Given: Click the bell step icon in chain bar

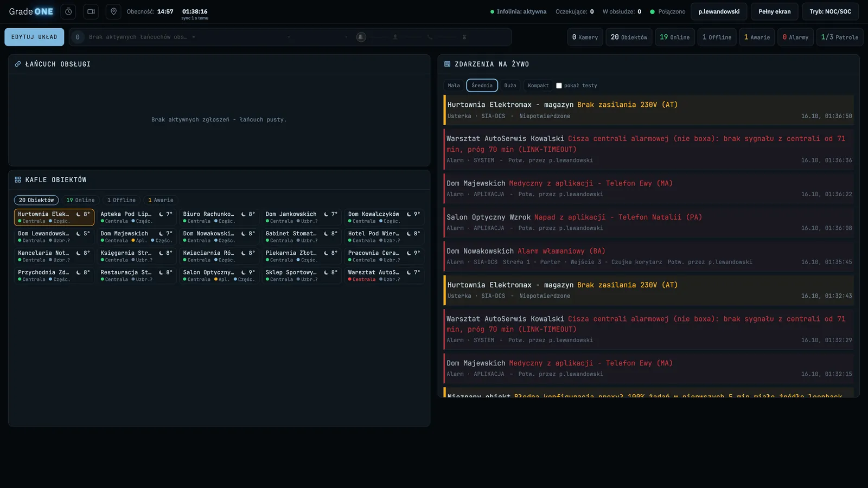Looking at the screenshot, I should click(x=361, y=37).
